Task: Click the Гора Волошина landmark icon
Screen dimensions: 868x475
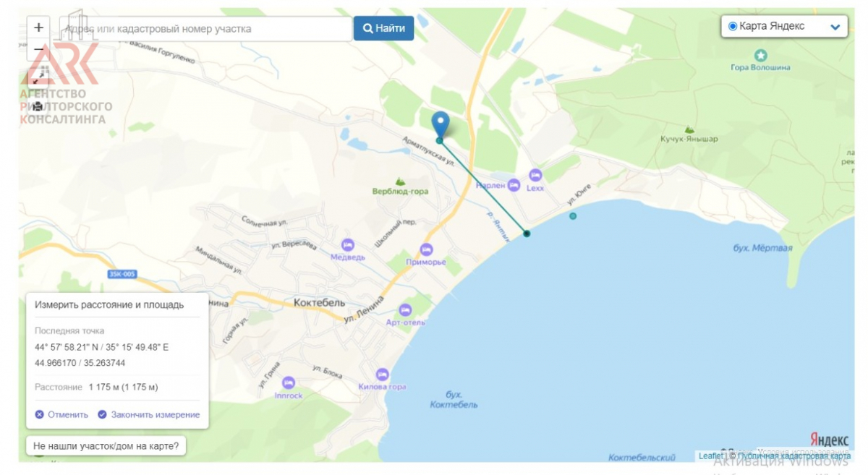Action: (760, 55)
